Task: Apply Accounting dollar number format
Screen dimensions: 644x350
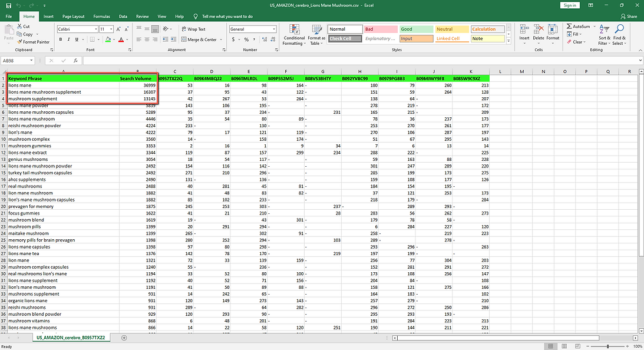Action: click(x=233, y=39)
